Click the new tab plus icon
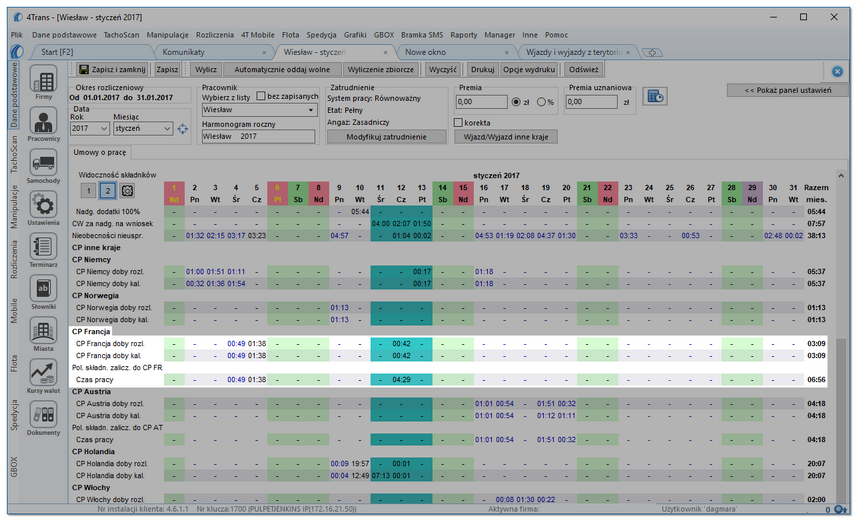Viewport: 857px width, 521px height. (x=652, y=52)
